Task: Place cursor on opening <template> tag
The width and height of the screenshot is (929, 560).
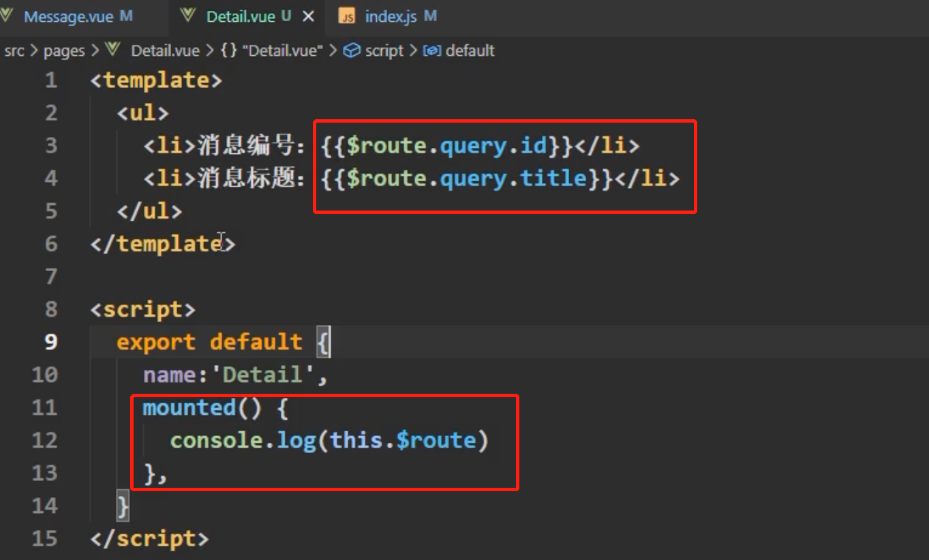Action: coord(156,80)
